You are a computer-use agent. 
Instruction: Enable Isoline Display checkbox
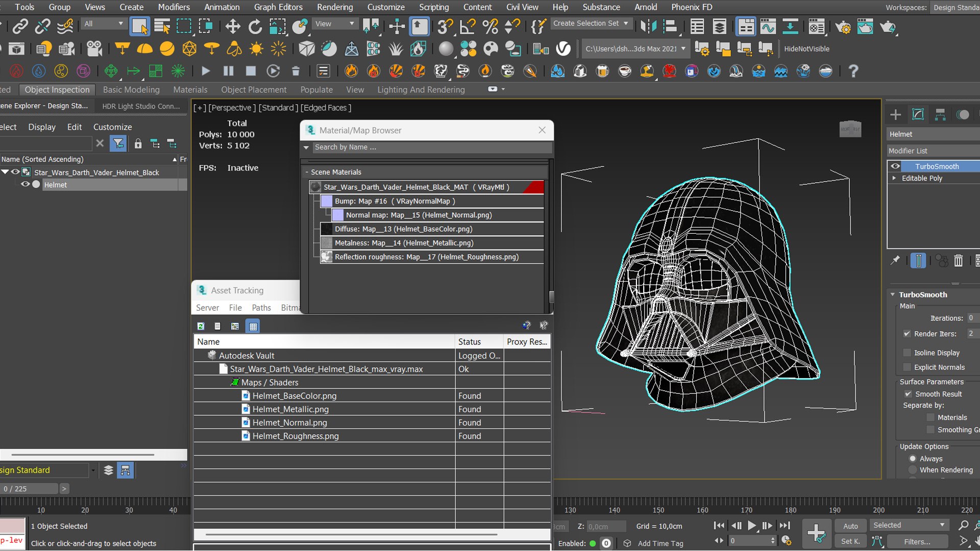point(907,353)
